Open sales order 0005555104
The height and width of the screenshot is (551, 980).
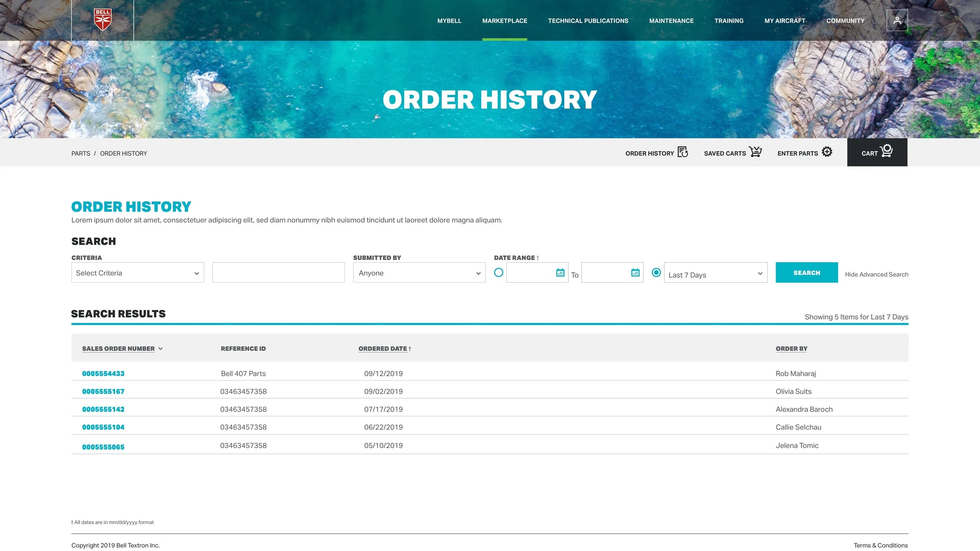103,427
